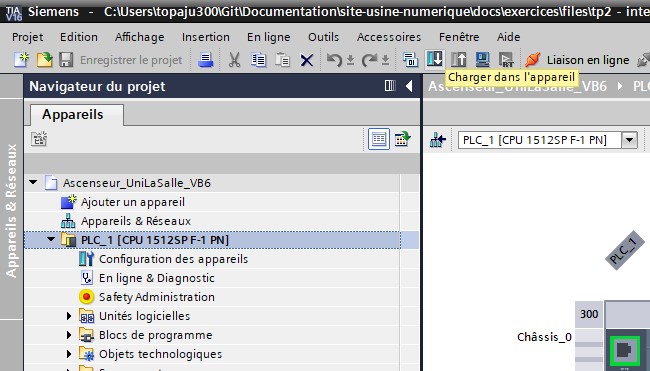Collapse the project navigator with the arrow
Image resolution: width=650 pixels, height=371 pixels.
tap(409, 86)
